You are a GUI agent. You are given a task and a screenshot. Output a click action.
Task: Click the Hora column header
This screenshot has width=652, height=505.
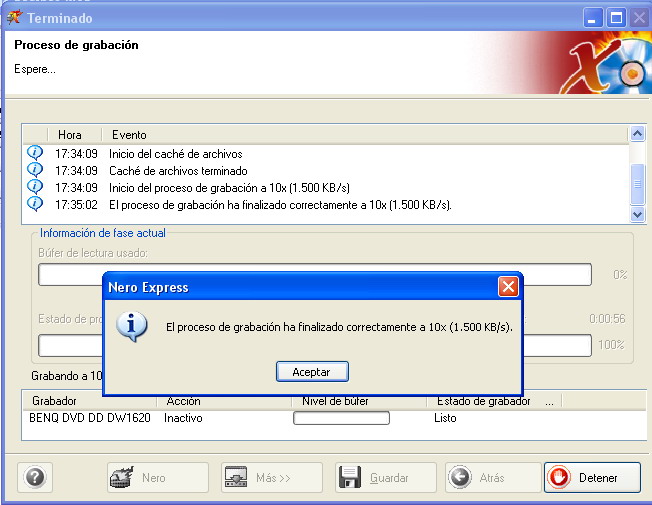pos(74,135)
